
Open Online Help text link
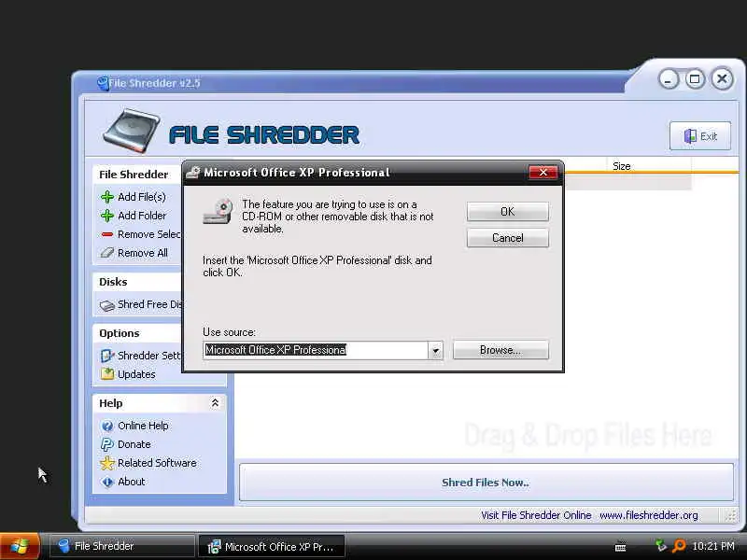[143, 426]
